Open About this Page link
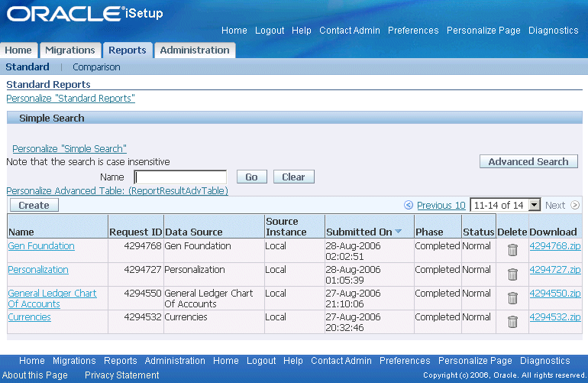This screenshot has width=588, height=383. coord(35,375)
